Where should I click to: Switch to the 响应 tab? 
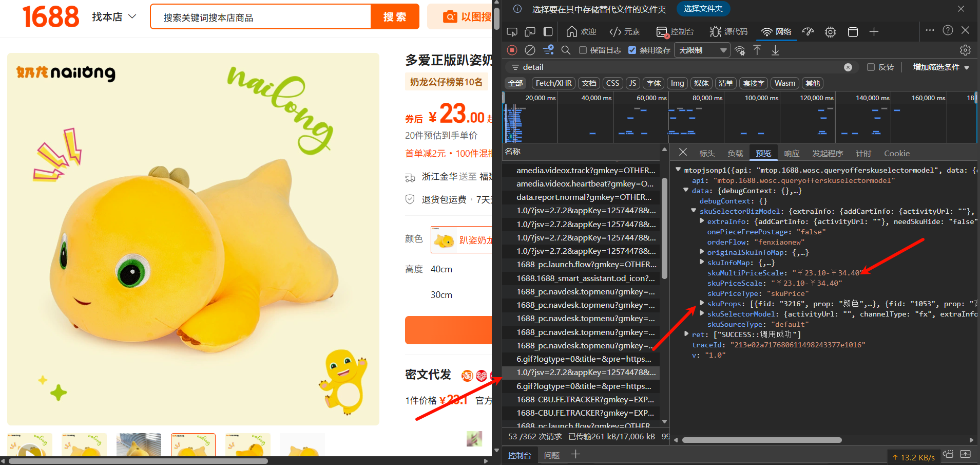(791, 153)
